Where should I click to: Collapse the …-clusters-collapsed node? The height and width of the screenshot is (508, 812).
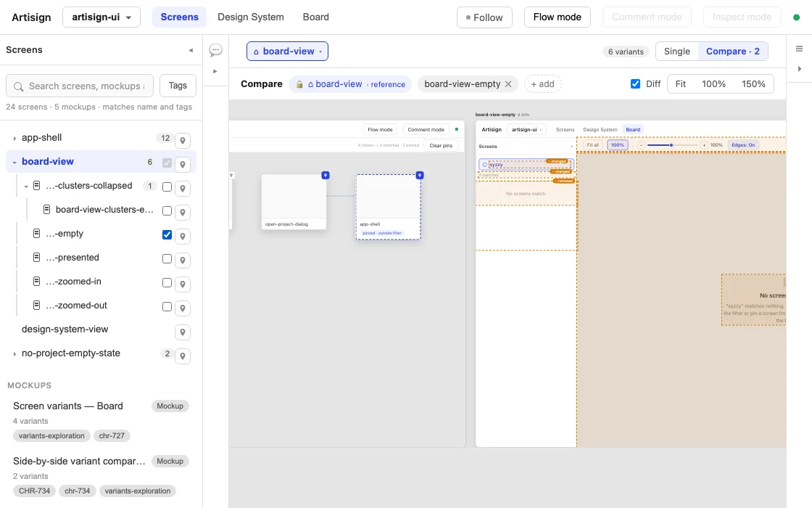[26, 186]
